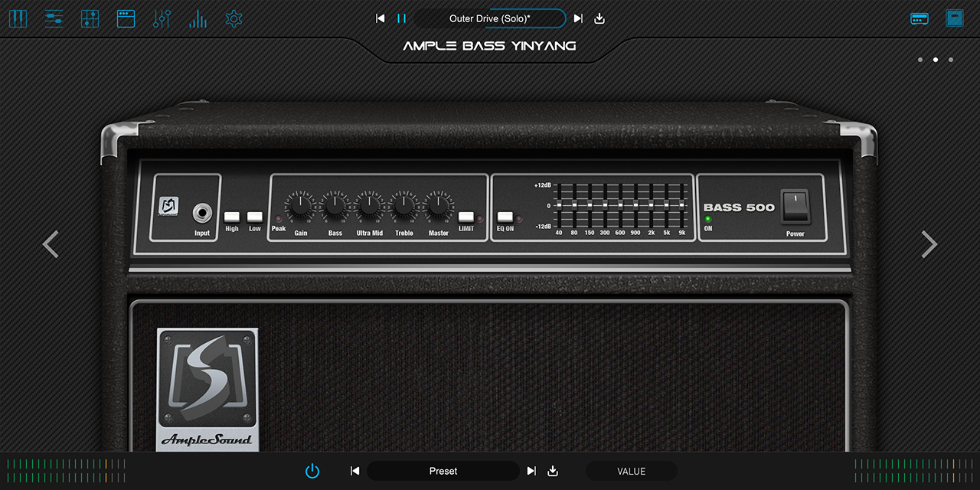The image size is (980, 490).
Task: Click the small logo badge above Input
Action: [x=168, y=207]
